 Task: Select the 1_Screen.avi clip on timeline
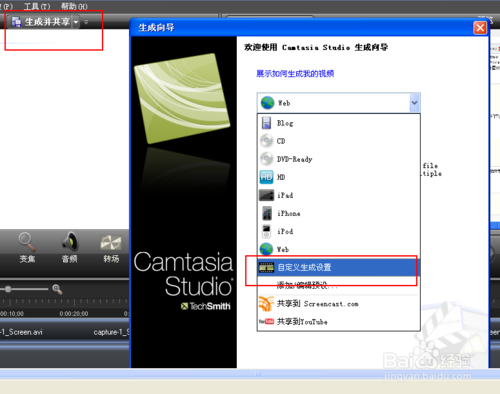click(x=21, y=332)
